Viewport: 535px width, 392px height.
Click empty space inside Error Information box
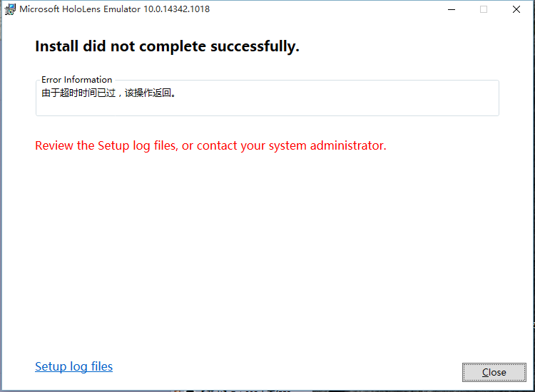pyautogui.click(x=335, y=102)
